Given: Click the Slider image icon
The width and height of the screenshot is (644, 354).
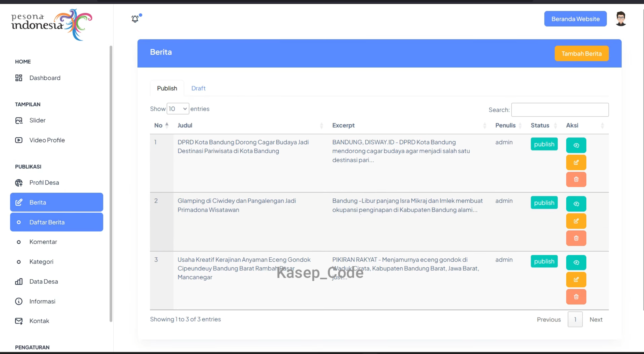Looking at the screenshot, I should pos(19,121).
